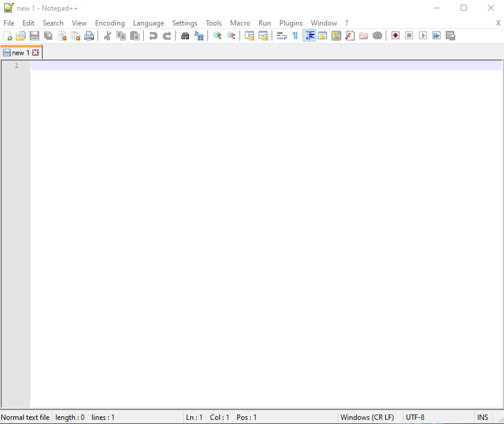Open the Window menu
The width and height of the screenshot is (504, 424).
click(324, 23)
